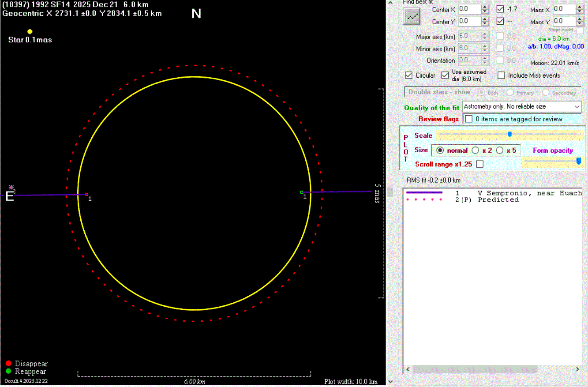Click the Scale slider handle
588x387 pixels.
click(x=510, y=134)
